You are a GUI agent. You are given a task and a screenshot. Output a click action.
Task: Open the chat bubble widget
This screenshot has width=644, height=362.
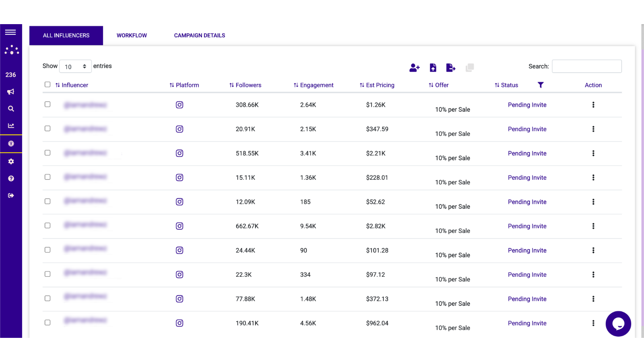(x=618, y=324)
